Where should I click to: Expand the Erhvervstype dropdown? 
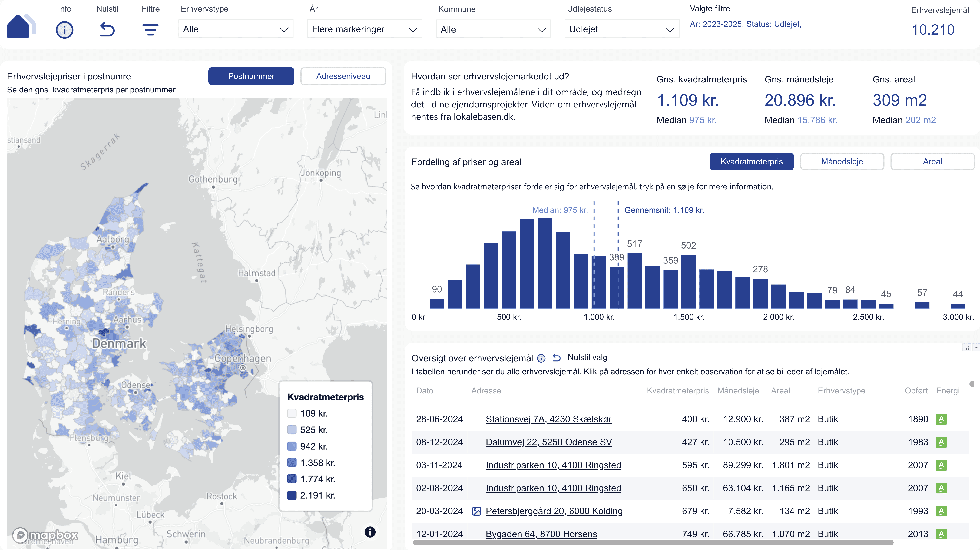pyautogui.click(x=236, y=29)
